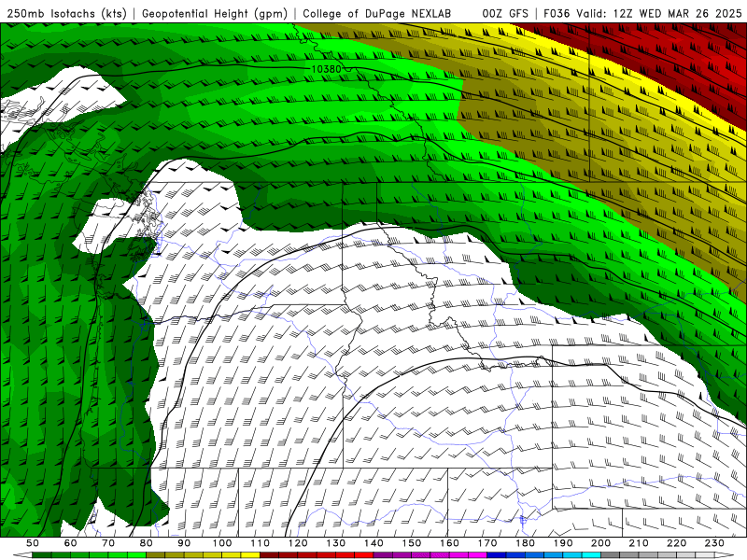Click the 90 value on the legend

[184, 543]
